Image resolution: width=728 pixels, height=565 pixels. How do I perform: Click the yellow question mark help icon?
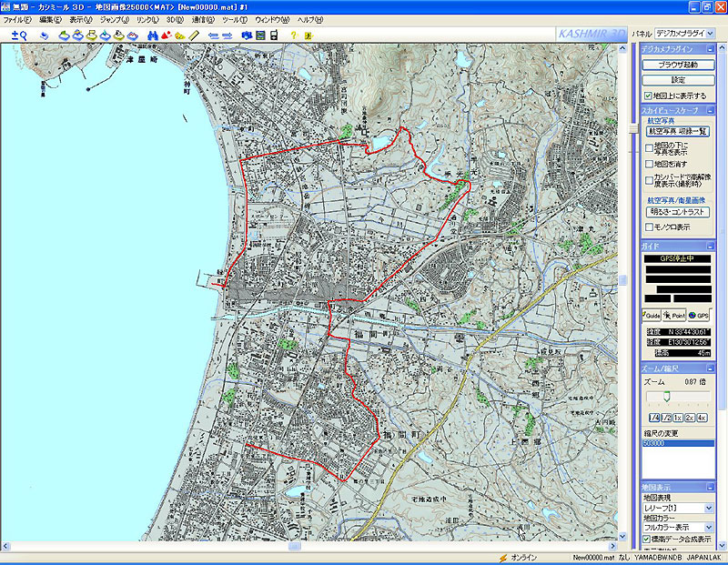[x=293, y=35]
